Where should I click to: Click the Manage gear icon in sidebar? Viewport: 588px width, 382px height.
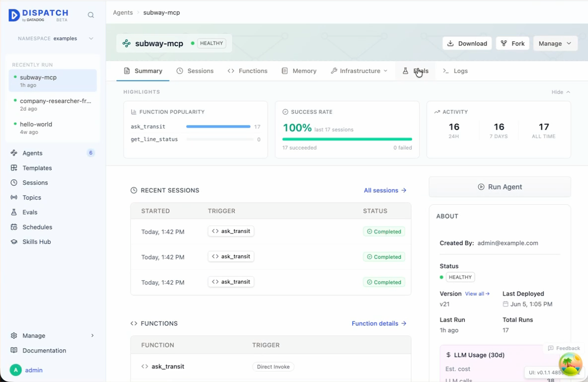pyautogui.click(x=14, y=335)
